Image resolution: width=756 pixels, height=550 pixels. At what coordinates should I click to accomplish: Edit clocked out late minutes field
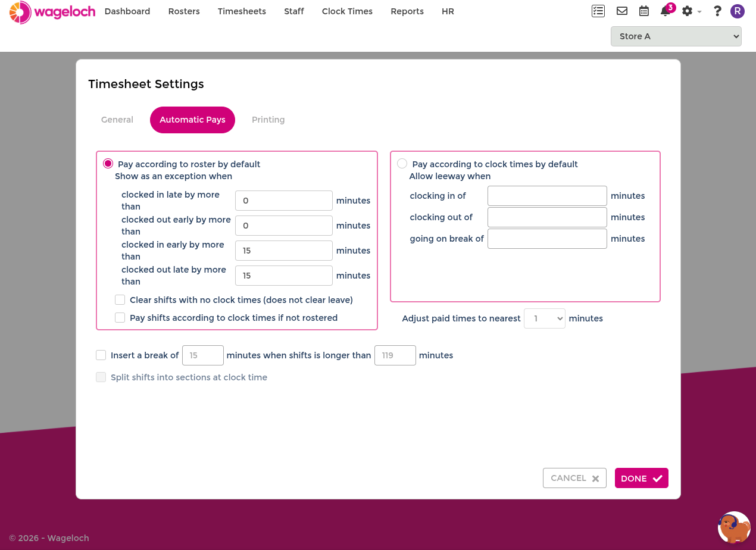point(284,276)
